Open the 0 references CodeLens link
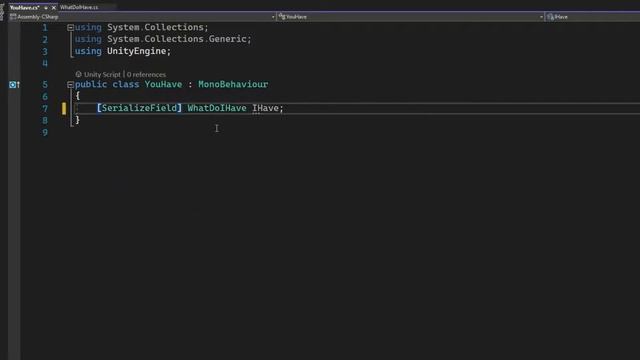This screenshot has height=360, width=640. tap(146, 75)
